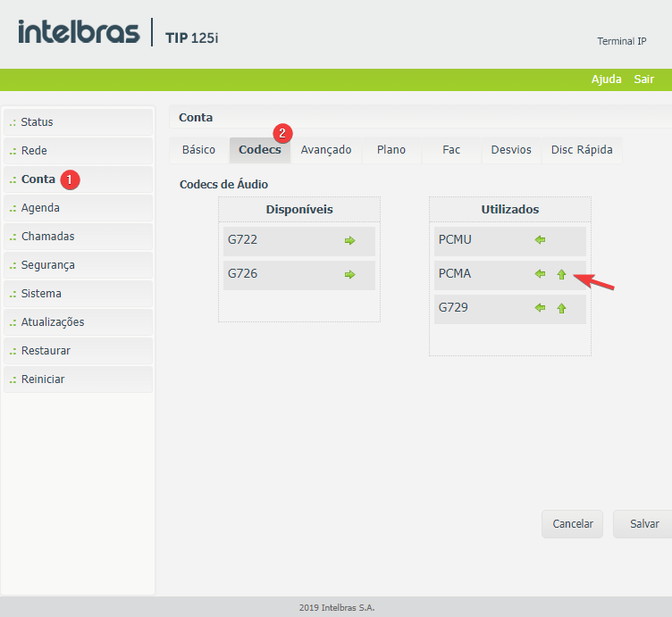Click the Intelbras logo in the header

coord(79,33)
